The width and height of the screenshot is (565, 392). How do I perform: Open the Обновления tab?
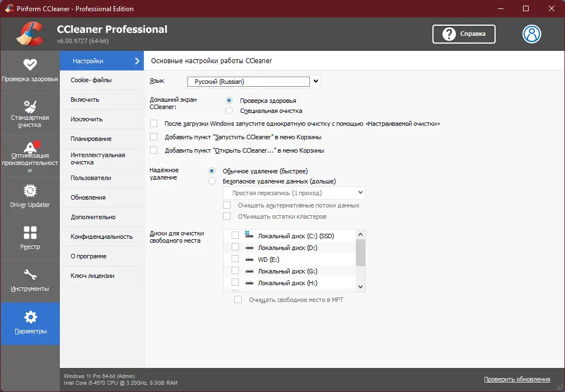tap(102, 197)
